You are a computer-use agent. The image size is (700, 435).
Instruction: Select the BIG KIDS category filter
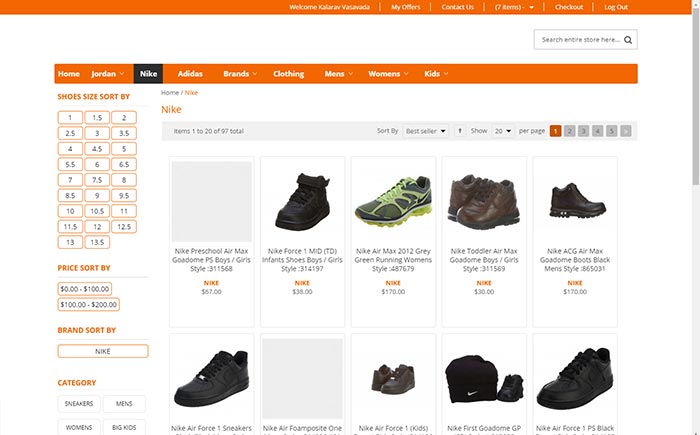click(x=124, y=427)
